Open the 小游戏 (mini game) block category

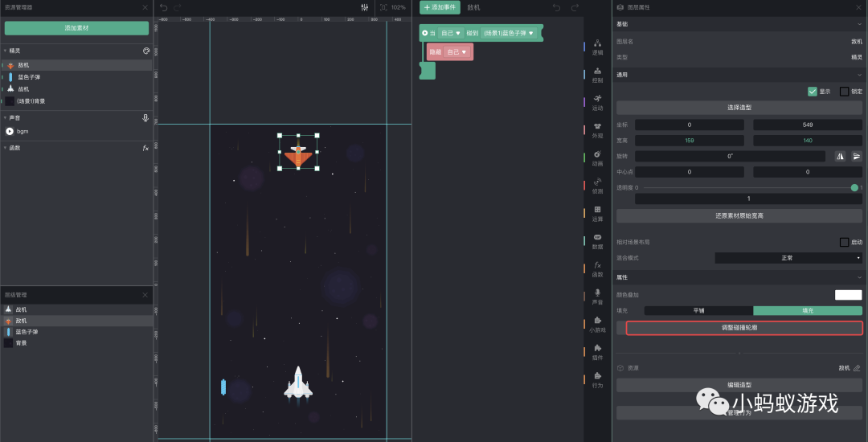(597, 324)
